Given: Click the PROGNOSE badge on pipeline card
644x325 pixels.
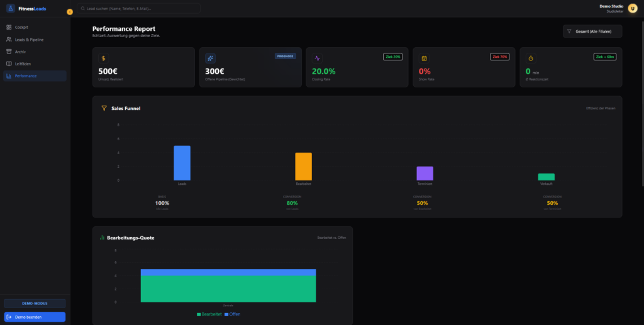Looking at the screenshot, I should [286, 56].
